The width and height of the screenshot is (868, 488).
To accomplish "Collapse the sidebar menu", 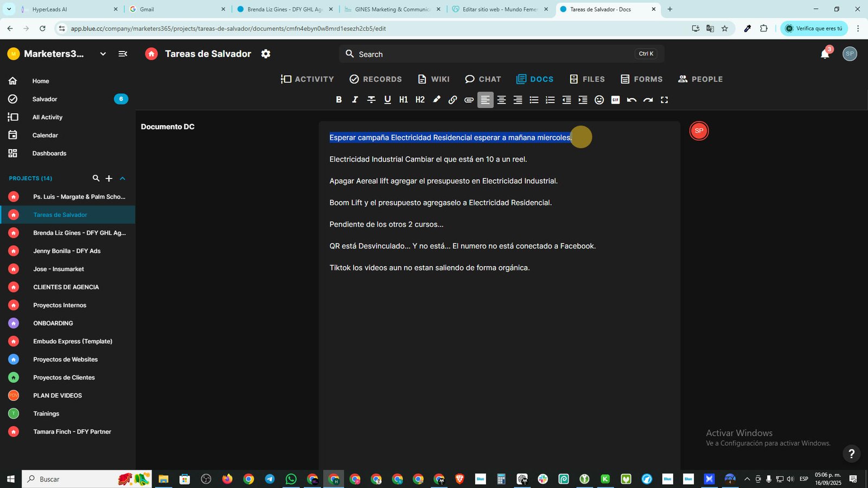I will point(123,54).
